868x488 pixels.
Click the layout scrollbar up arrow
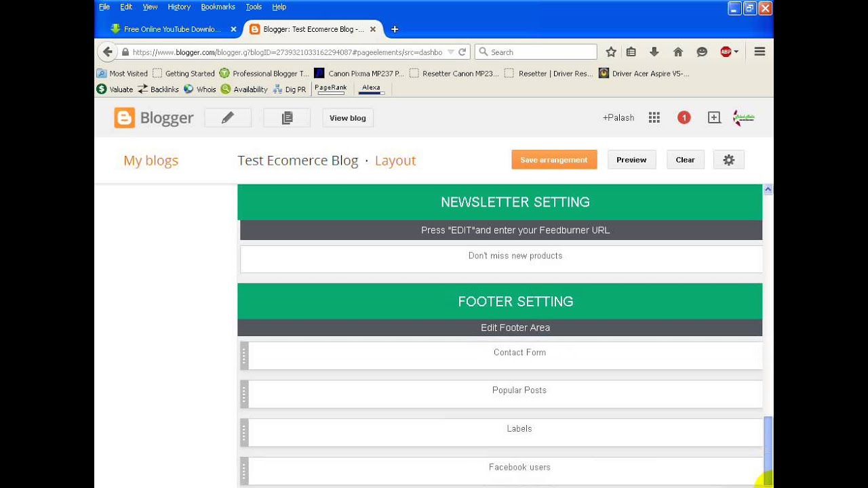[768, 190]
